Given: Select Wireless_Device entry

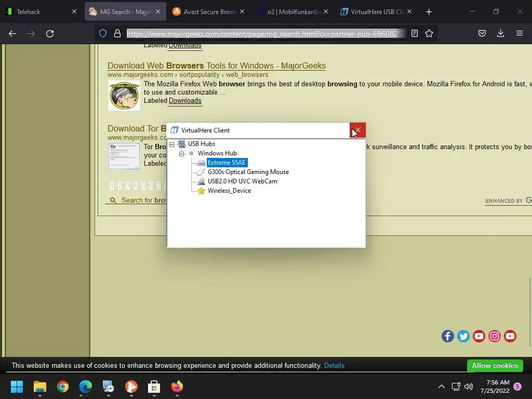Looking at the screenshot, I should point(229,191).
